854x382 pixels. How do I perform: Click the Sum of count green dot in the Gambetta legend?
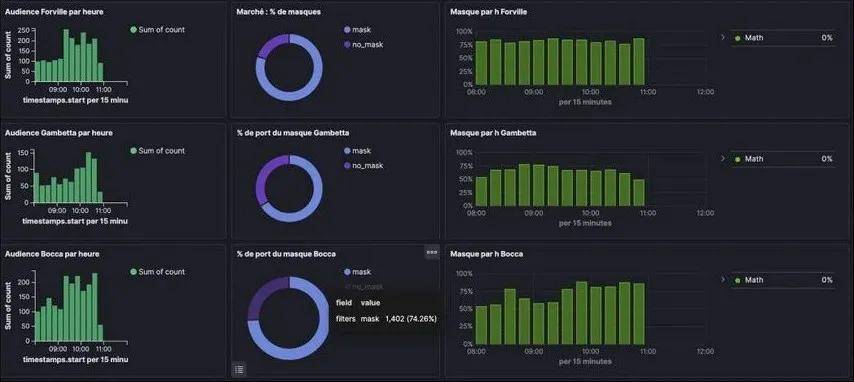[133, 151]
